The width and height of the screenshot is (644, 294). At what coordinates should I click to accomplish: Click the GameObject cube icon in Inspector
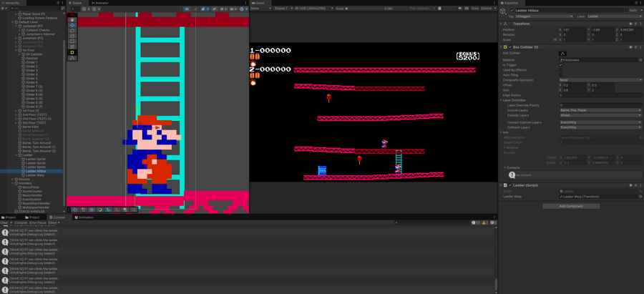(x=503, y=11)
